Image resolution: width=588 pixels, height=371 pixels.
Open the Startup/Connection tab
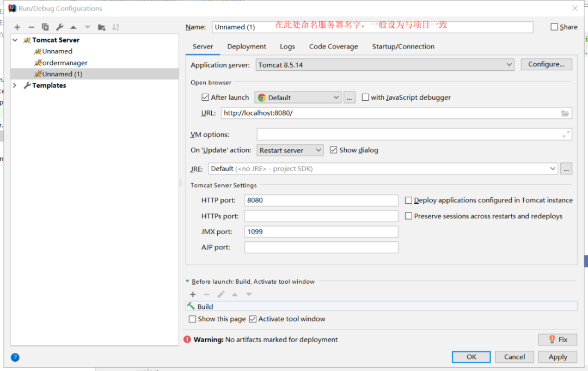click(403, 47)
